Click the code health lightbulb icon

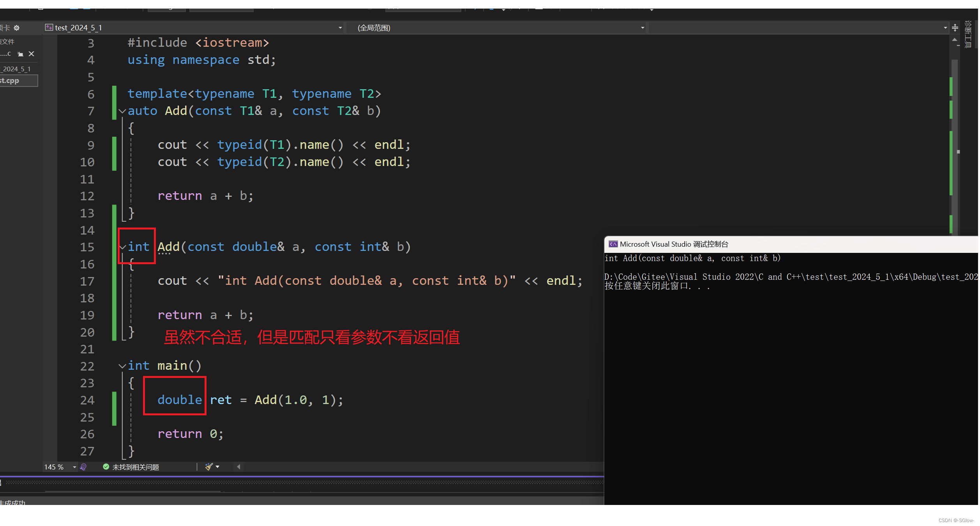click(x=83, y=467)
